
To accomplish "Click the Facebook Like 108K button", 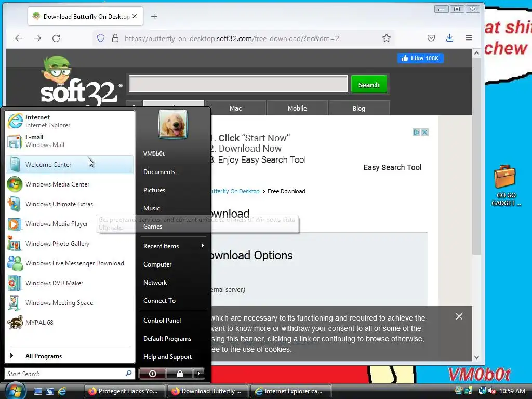I will pos(420,58).
